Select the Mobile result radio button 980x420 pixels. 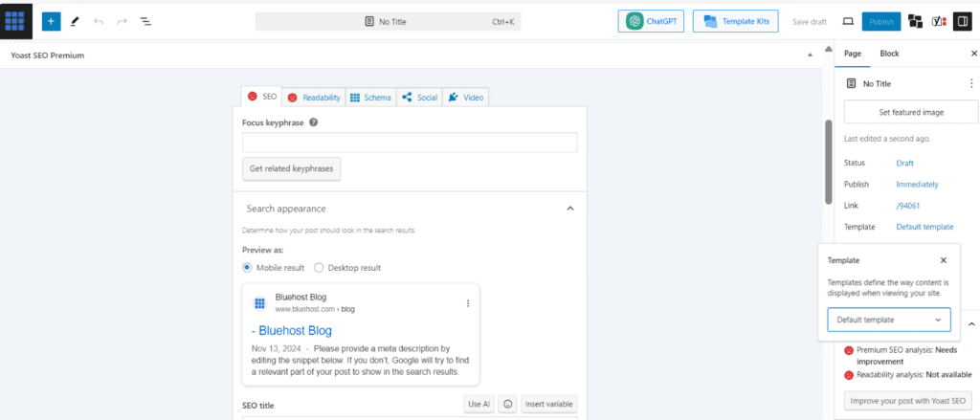(247, 268)
